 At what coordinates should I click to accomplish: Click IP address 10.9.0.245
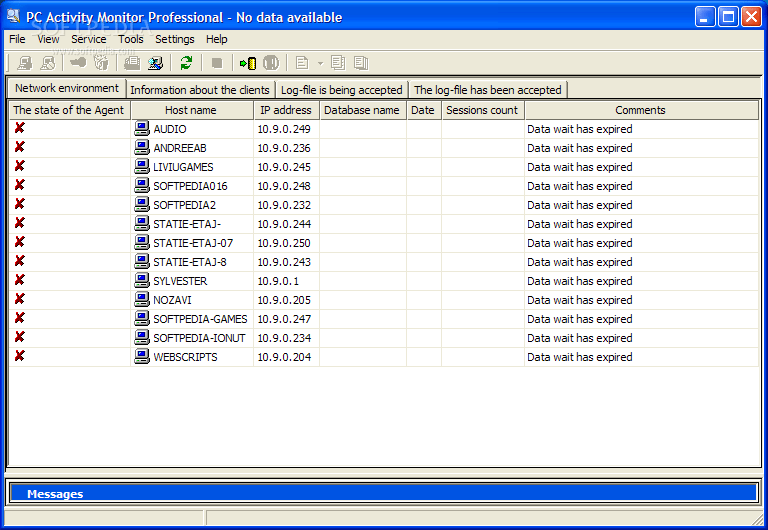[x=284, y=168]
